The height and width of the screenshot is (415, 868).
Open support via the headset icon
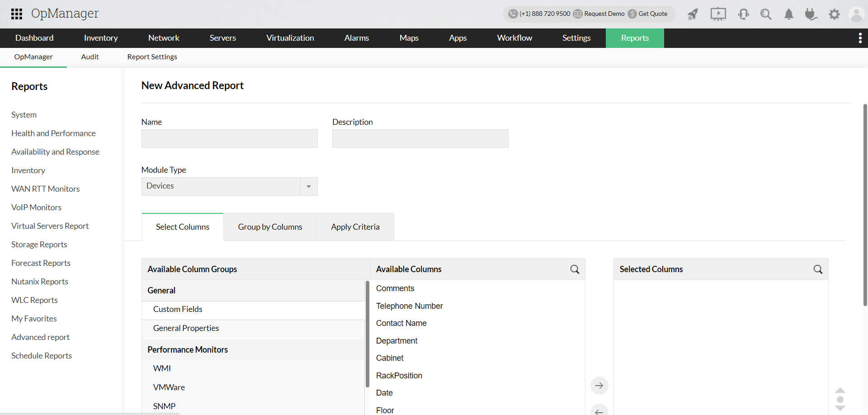pyautogui.click(x=743, y=14)
